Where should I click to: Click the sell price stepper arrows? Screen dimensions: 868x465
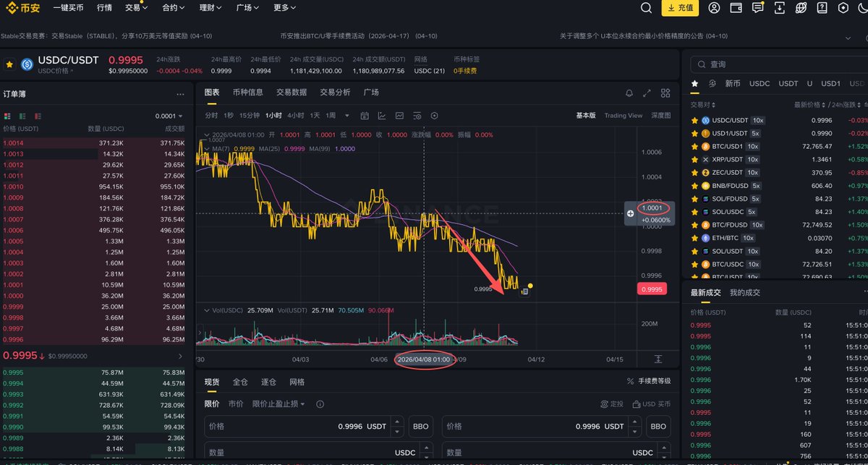click(634, 427)
